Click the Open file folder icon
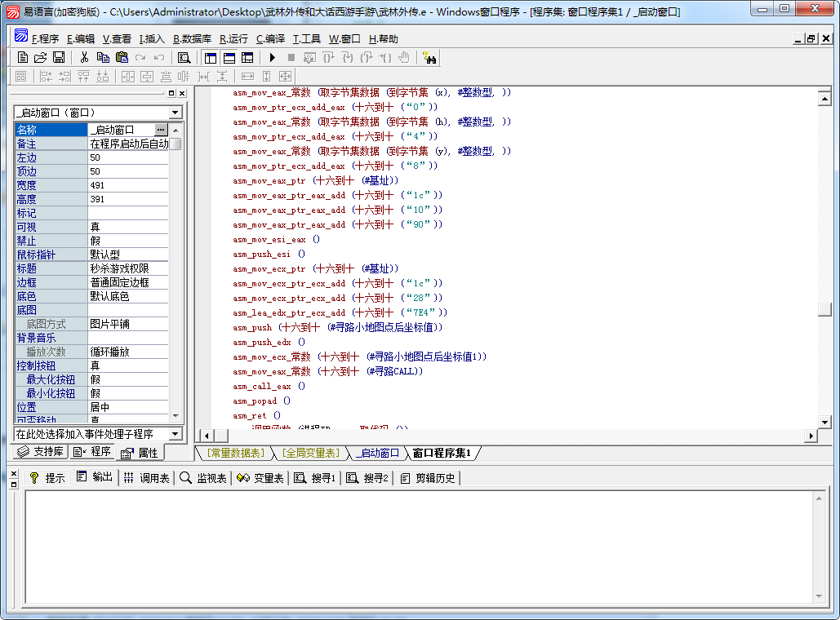 tap(41, 57)
